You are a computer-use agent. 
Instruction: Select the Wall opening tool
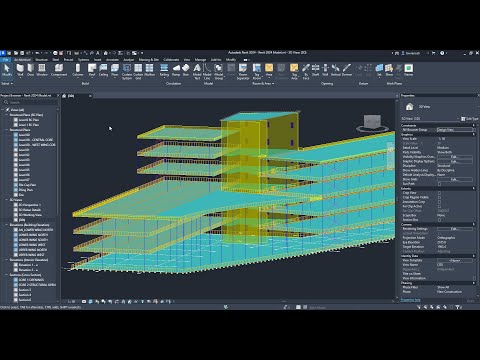[325, 70]
